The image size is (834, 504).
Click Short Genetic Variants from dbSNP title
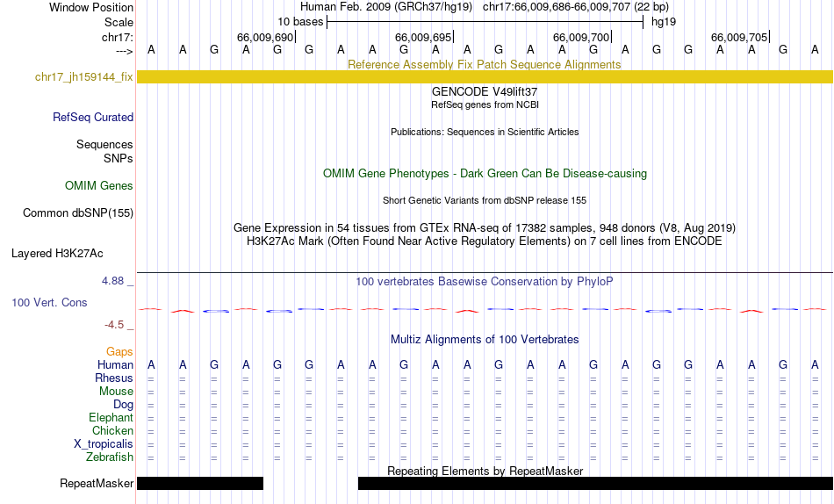point(485,201)
